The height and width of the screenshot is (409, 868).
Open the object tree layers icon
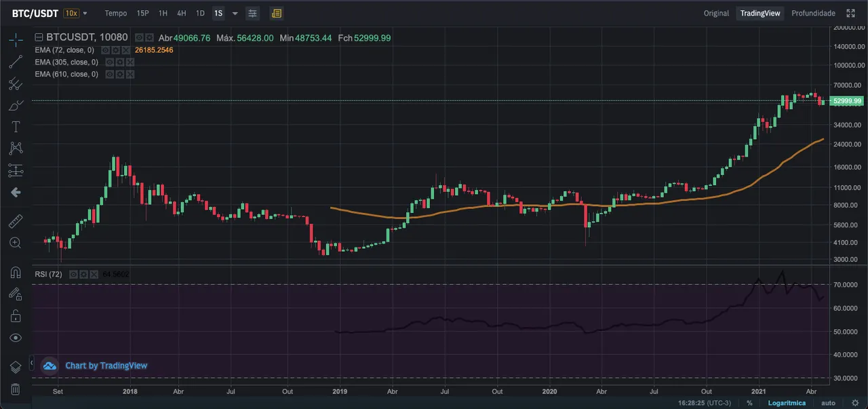(x=16, y=367)
